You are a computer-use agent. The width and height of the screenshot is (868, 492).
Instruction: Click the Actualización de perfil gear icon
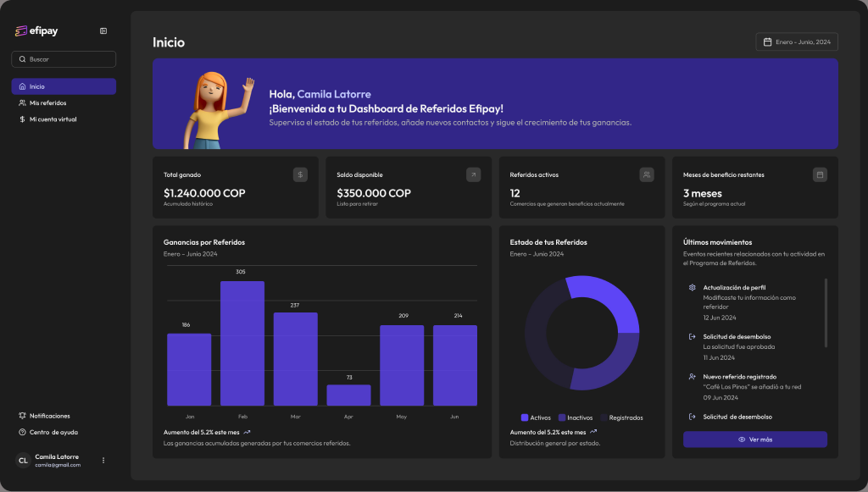(x=692, y=287)
